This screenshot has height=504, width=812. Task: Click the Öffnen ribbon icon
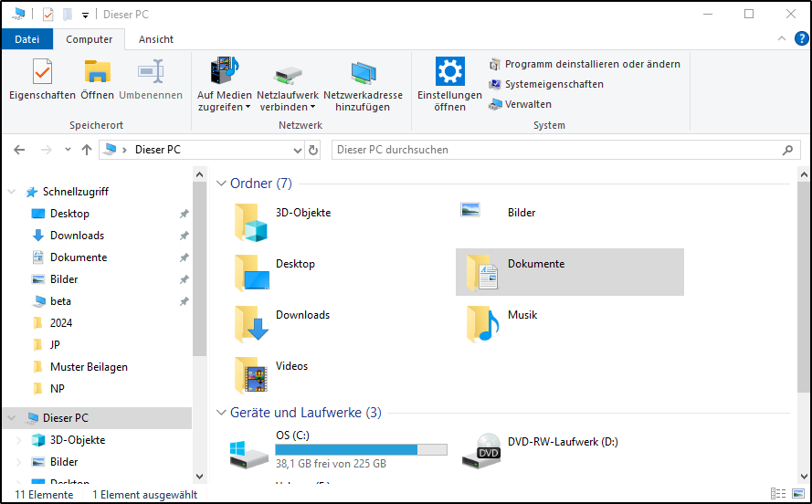[x=98, y=71]
